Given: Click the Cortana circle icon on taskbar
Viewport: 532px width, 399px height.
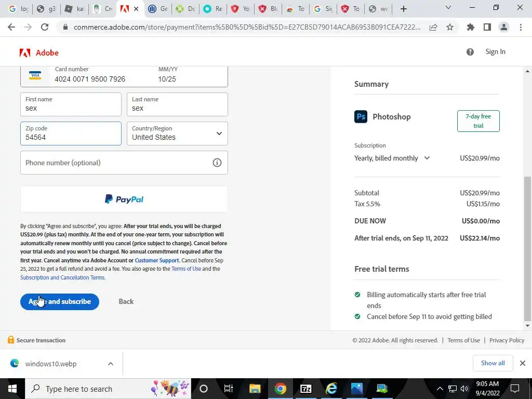Looking at the screenshot, I should [x=204, y=389].
